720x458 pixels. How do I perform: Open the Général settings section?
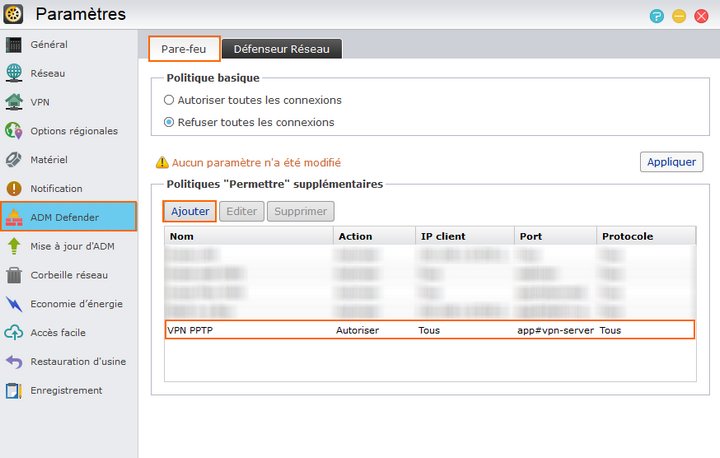[x=49, y=45]
